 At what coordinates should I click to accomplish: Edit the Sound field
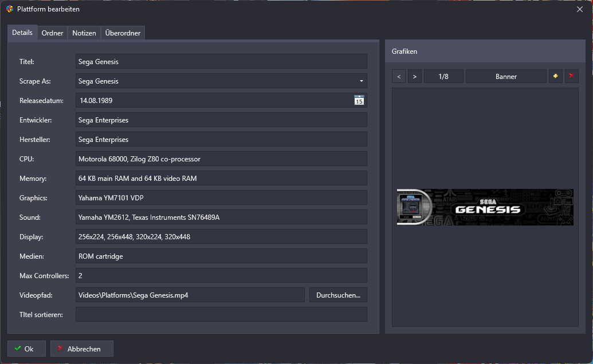pos(221,217)
